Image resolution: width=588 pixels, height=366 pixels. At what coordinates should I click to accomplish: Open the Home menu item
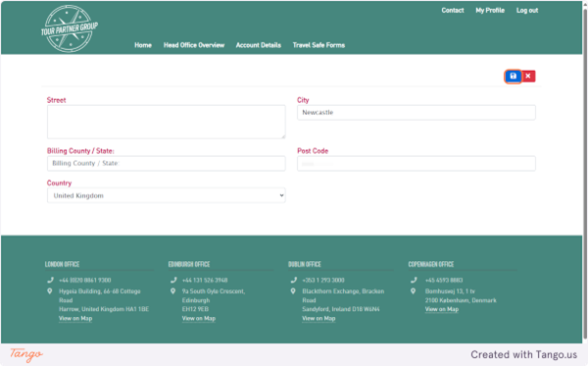pyautogui.click(x=143, y=45)
